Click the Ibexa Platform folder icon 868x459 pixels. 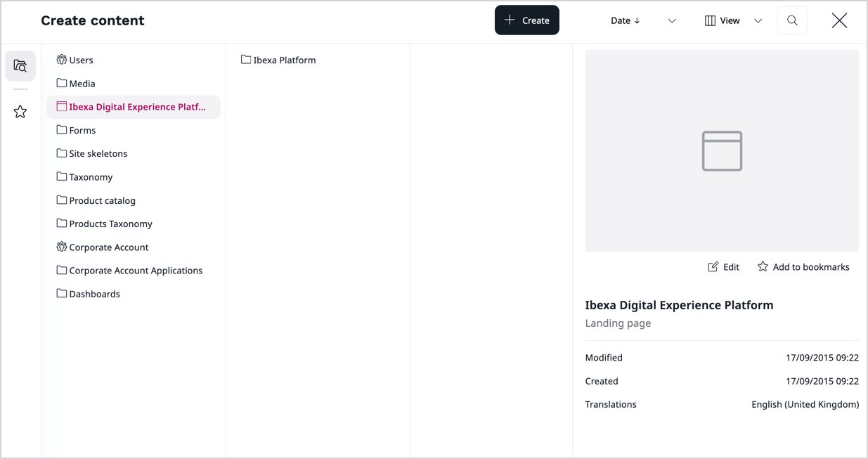(x=245, y=60)
